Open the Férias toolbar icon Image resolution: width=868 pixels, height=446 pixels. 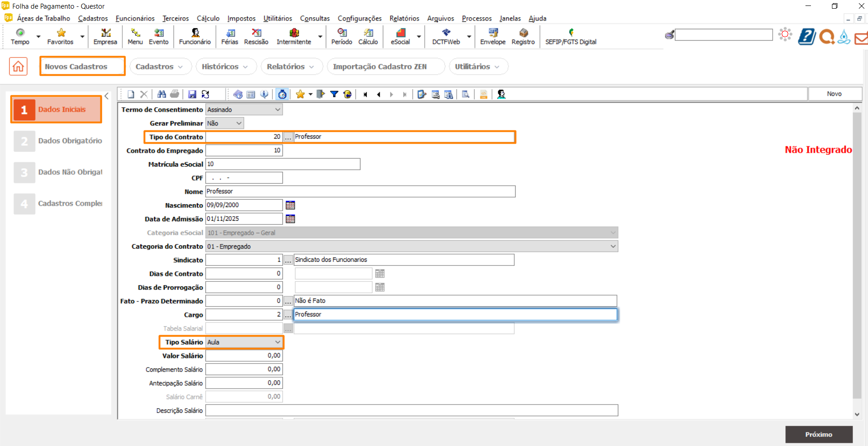click(x=230, y=36)
